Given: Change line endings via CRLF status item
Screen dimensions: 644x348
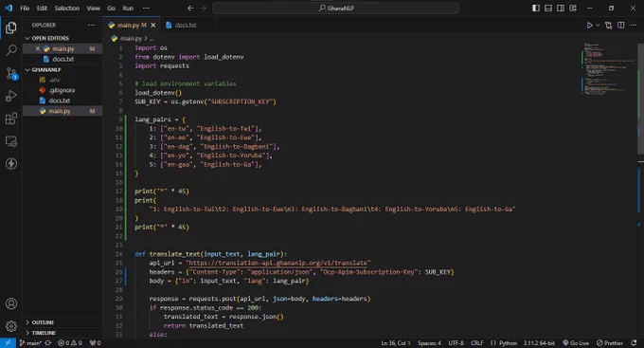Looking at the screenshot, I should (x=476, y=342).
